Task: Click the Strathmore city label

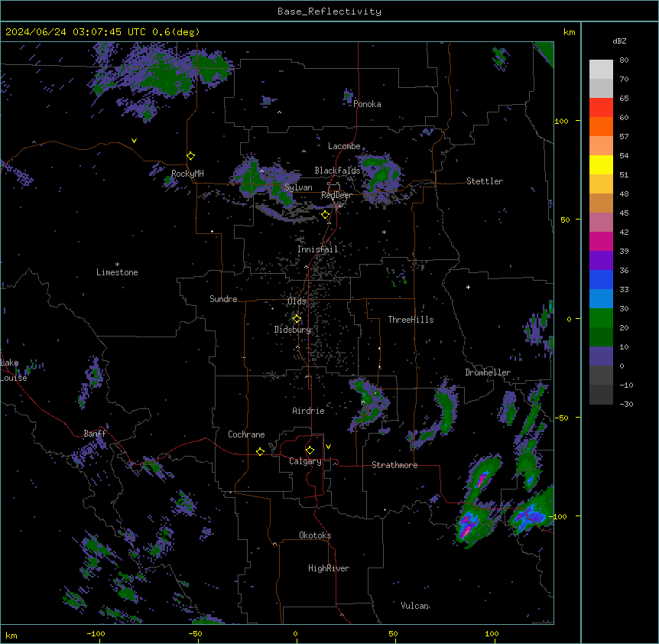Action: tap(394, 465)
